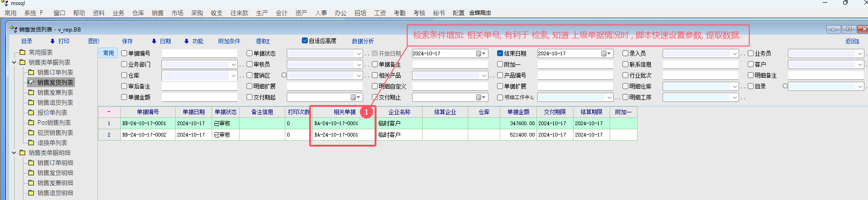Click the 交付期起 calendar picker icon
The height and width of the screenshot is (200, 868).
tap(354, 97)
